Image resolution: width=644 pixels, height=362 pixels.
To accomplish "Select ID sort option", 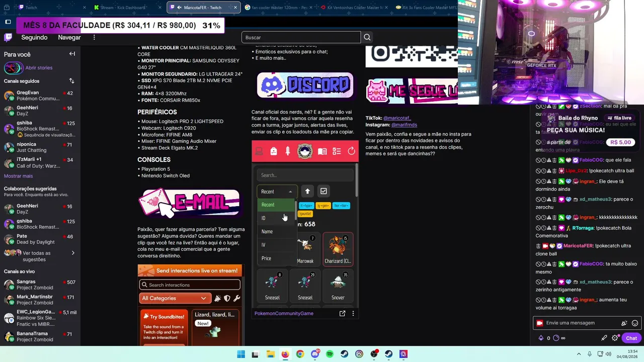I will coord(276,218).
